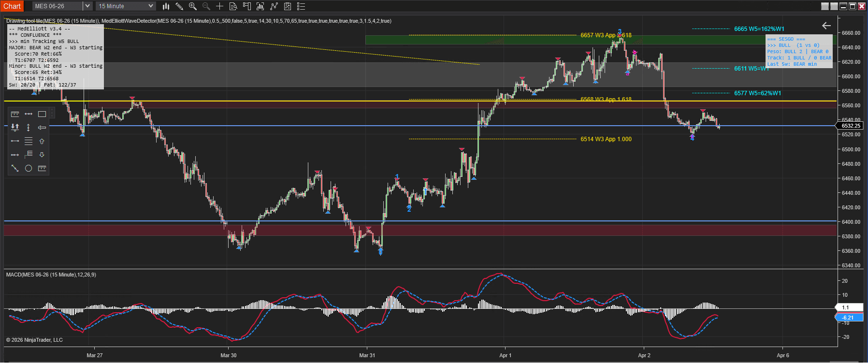Open the bar type chart style icon
Screen dimensions: 868x363
click(x=166, y=6)
